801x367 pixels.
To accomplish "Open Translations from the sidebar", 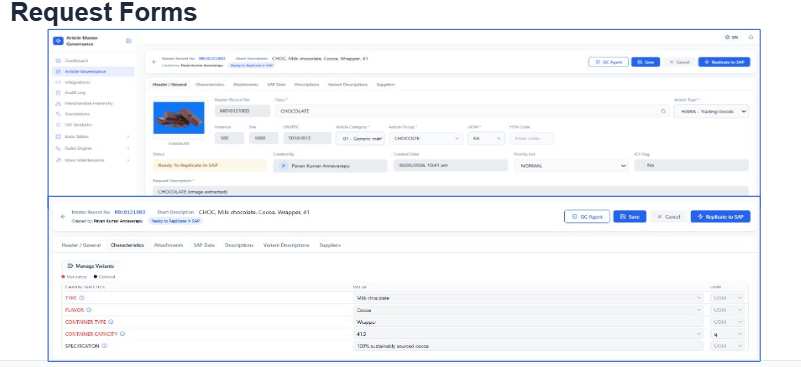I will pyautogui.click(x=77, y=114).
